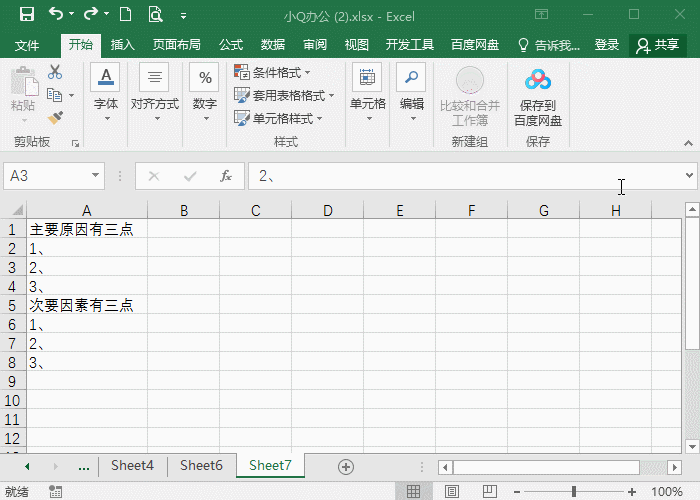Image resolution: width=700 pixels, height=500 pixels.
Task: Open the Copy options dropdown arrow
Action: point(71,95)
